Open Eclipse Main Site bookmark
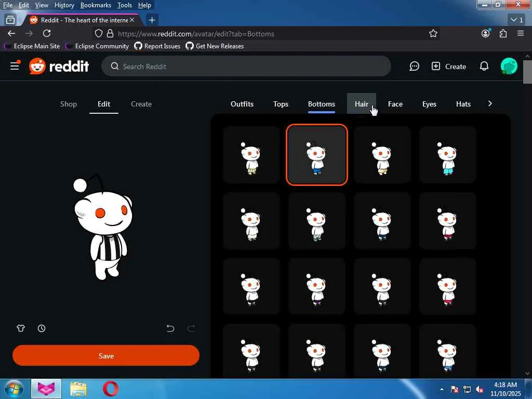 coord(32,46)
